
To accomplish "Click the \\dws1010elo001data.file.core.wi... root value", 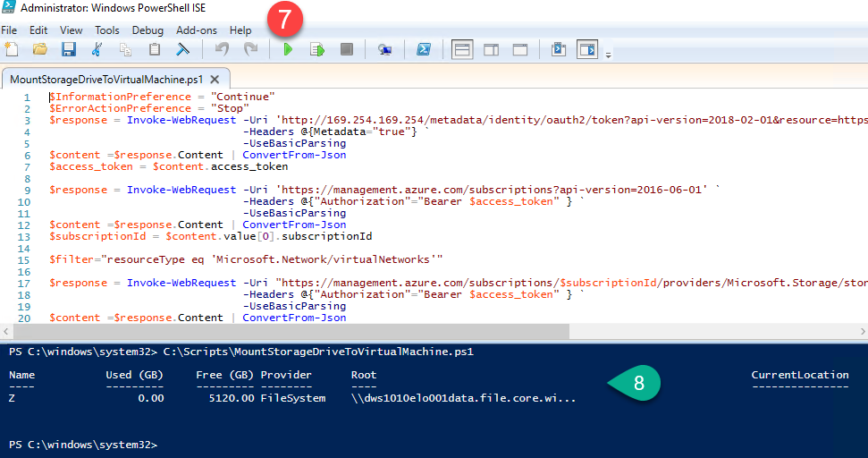I will tap(463, 398).
